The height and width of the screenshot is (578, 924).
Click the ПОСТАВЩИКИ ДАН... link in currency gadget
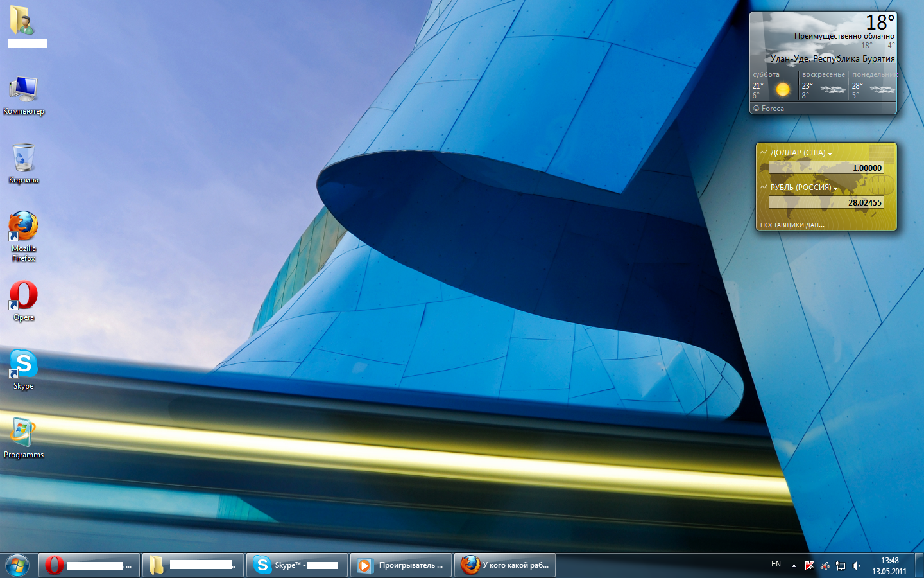pyautogui.click(x=792, y=225)
